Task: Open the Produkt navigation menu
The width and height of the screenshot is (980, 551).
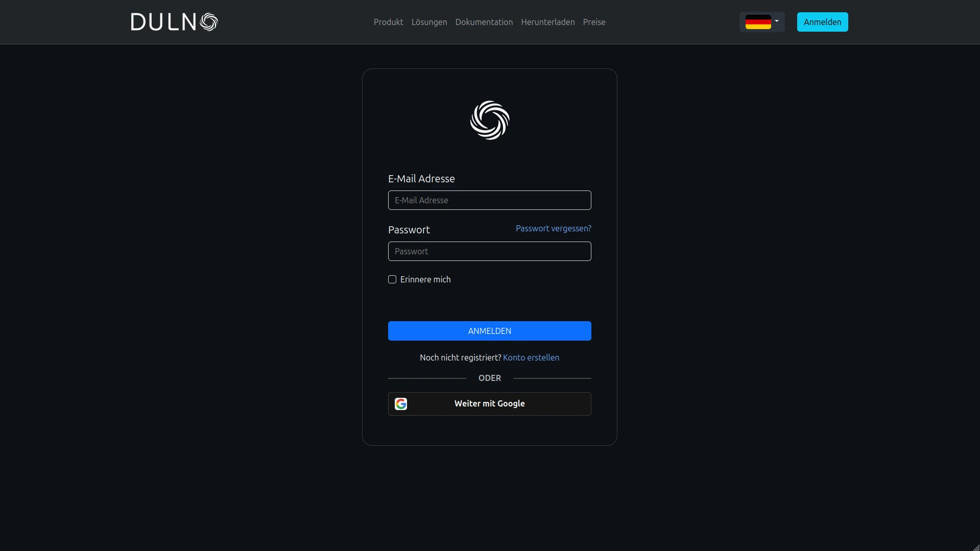Action: (x=388, y=22)
